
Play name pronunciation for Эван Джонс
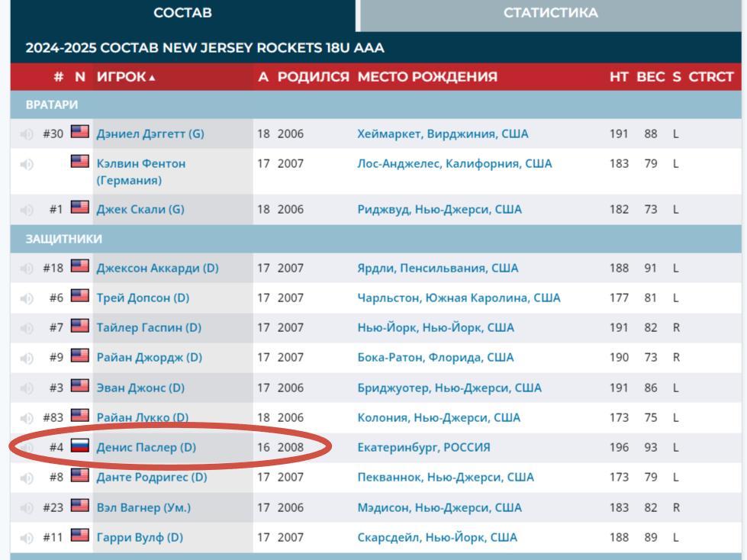pos(27,388)
